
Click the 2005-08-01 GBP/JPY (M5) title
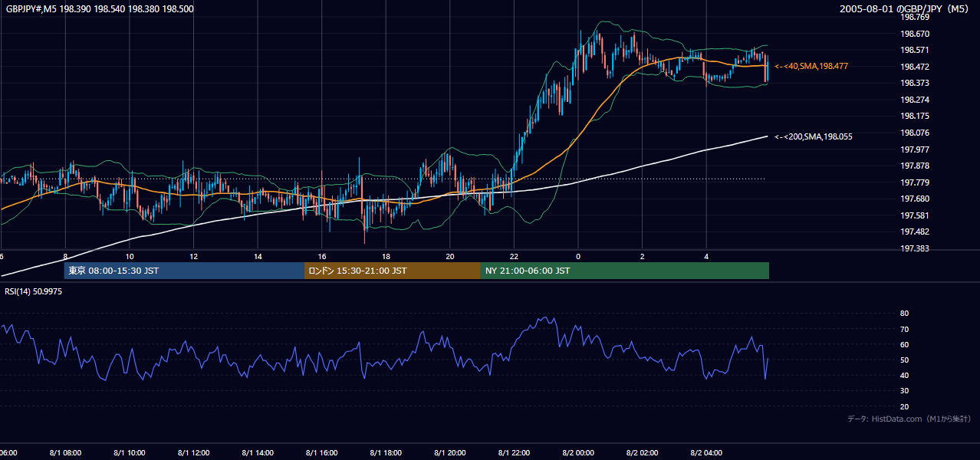click(x=906, y=9)
